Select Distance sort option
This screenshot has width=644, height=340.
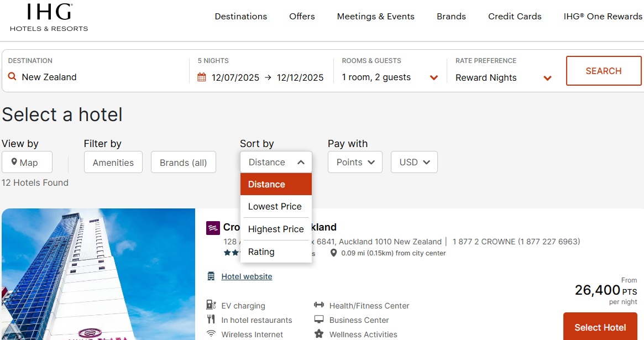(x=276, y=184)
